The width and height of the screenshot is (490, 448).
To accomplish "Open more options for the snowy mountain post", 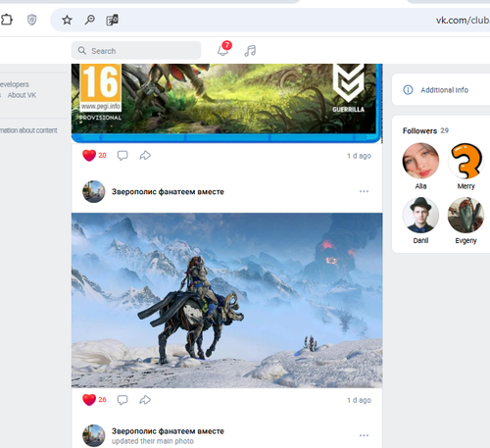I will coord(364,191).
